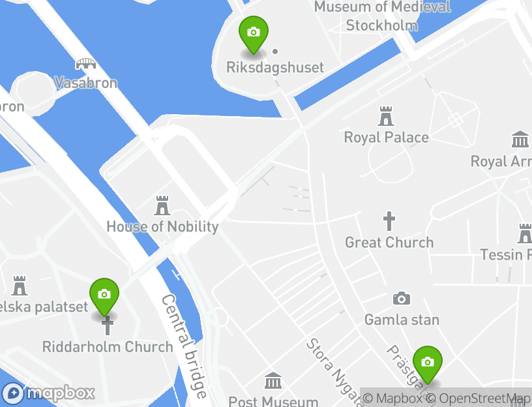Select the Post Museum building icon

coord(273,380)
